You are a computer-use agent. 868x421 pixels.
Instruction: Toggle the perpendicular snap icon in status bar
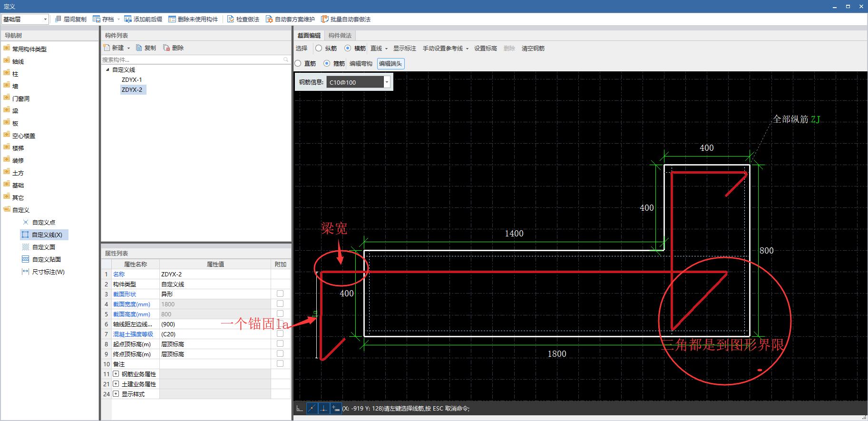point(324,408)
